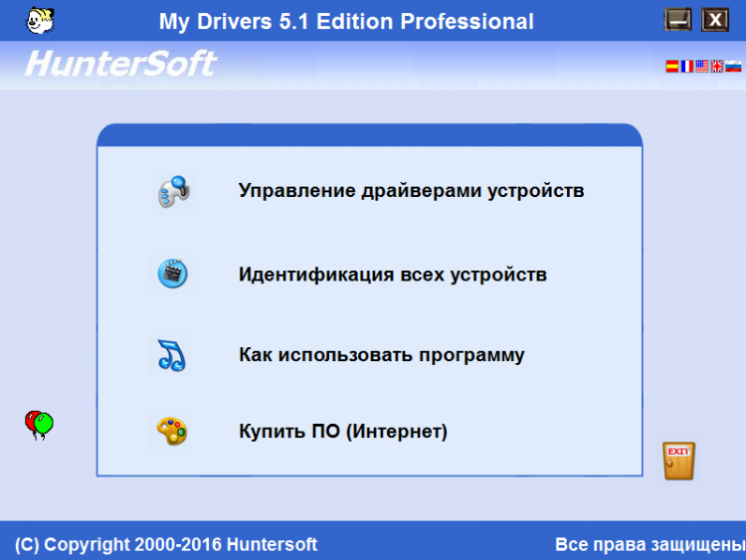This screenshot has width=746, height=560.
Task: Switch language using the American flag
Action: 702,66
